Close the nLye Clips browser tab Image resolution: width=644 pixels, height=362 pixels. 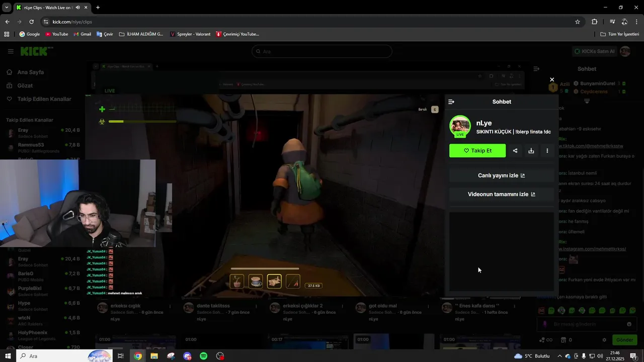[x=86, y=8]
